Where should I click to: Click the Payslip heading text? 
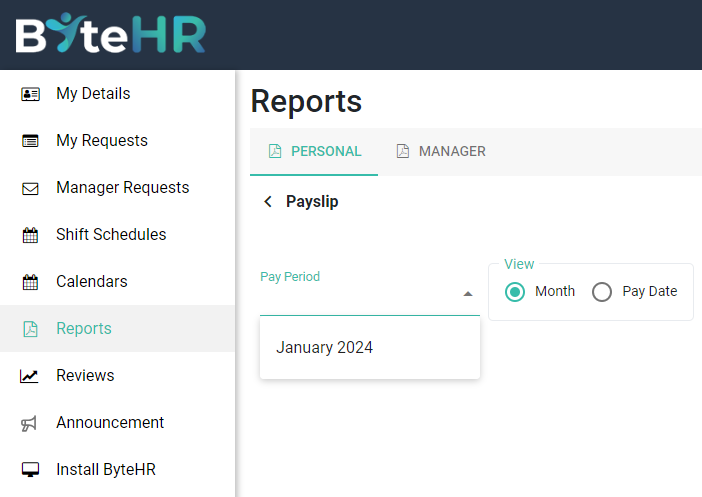pyautogui.click(x=312, y=201)
